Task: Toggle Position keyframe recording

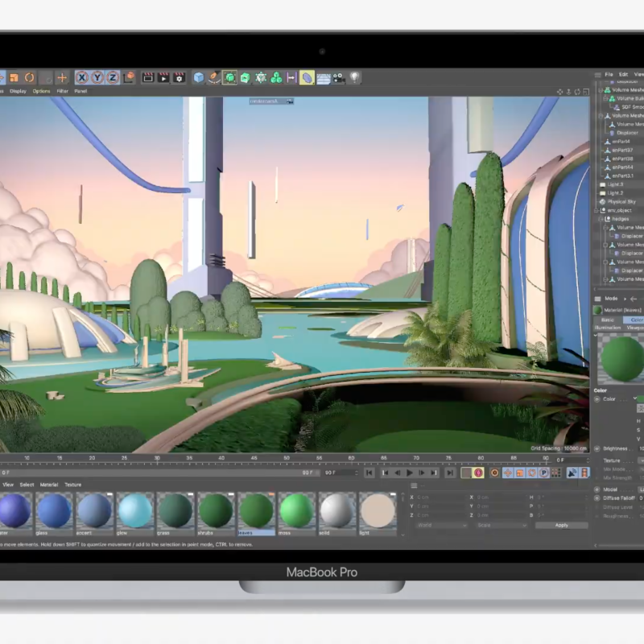Action: click(508, 473)
